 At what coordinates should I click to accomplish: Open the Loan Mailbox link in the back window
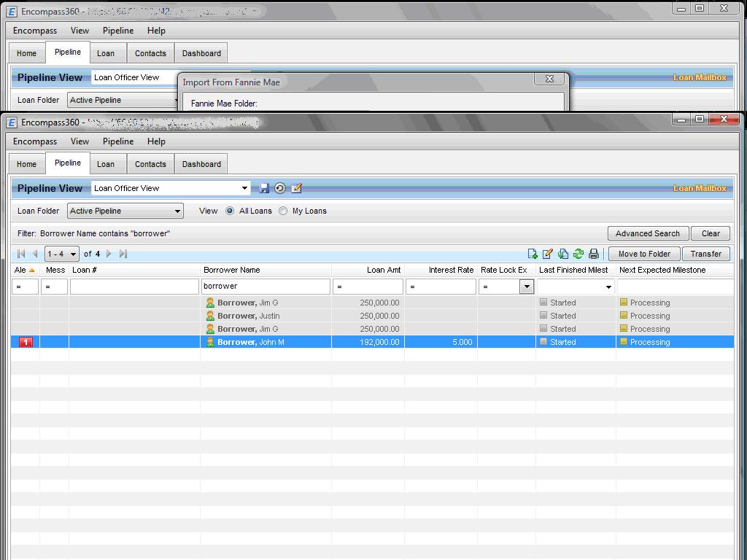700,77
